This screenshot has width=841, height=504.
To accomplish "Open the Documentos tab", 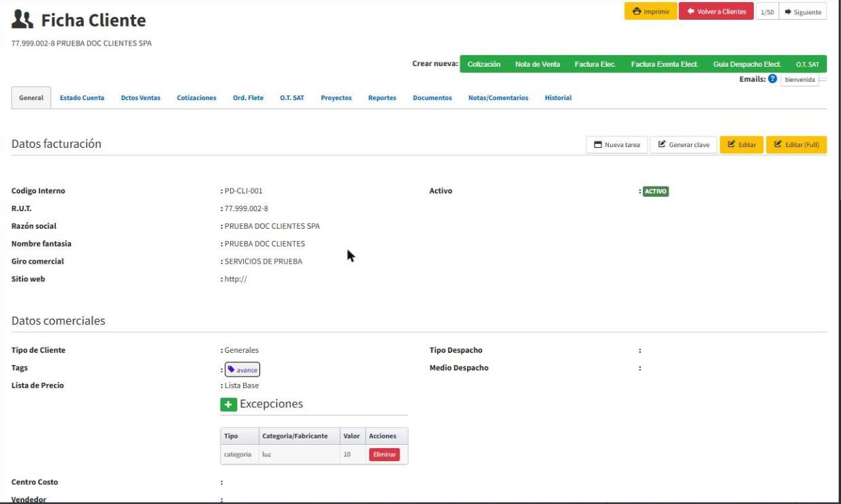I will tap(432, 98).
